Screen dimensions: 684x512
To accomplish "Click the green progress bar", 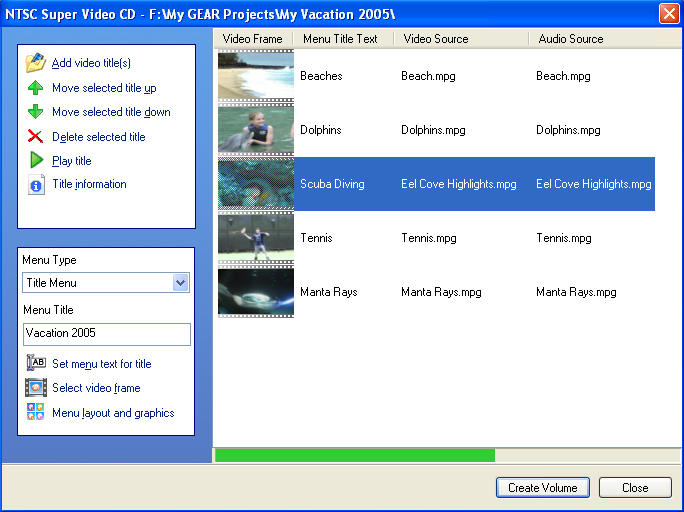I will tap(354, 456).
